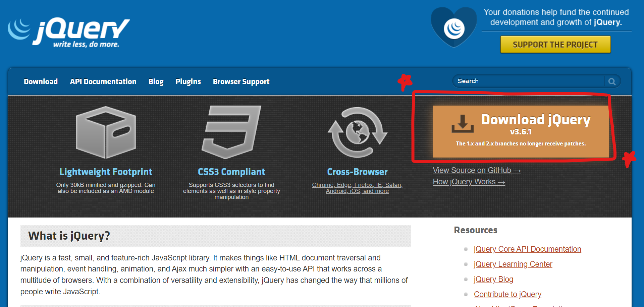This screenshot has height=307, width=644.
Task: Open API Documentation in navigation
Action: click(103, 81)
